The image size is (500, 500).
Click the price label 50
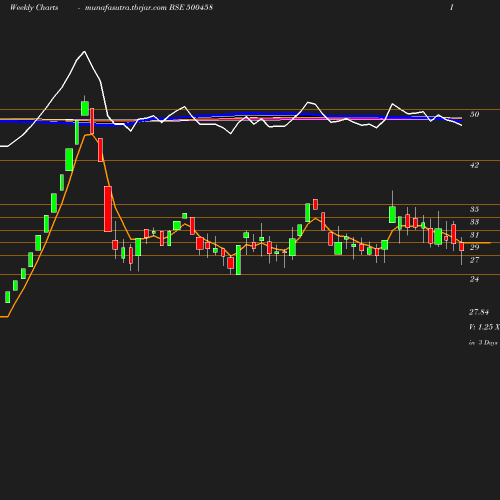pos(474,114)
